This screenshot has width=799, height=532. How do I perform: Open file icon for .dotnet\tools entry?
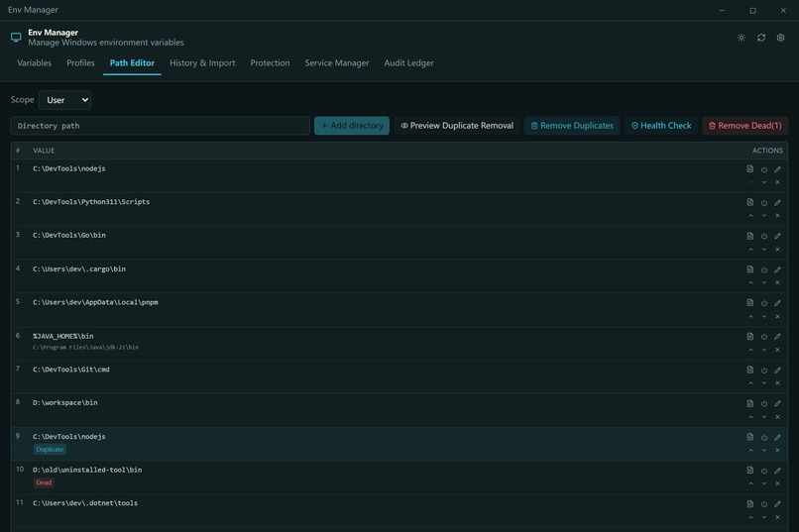[x=750, y=504]
